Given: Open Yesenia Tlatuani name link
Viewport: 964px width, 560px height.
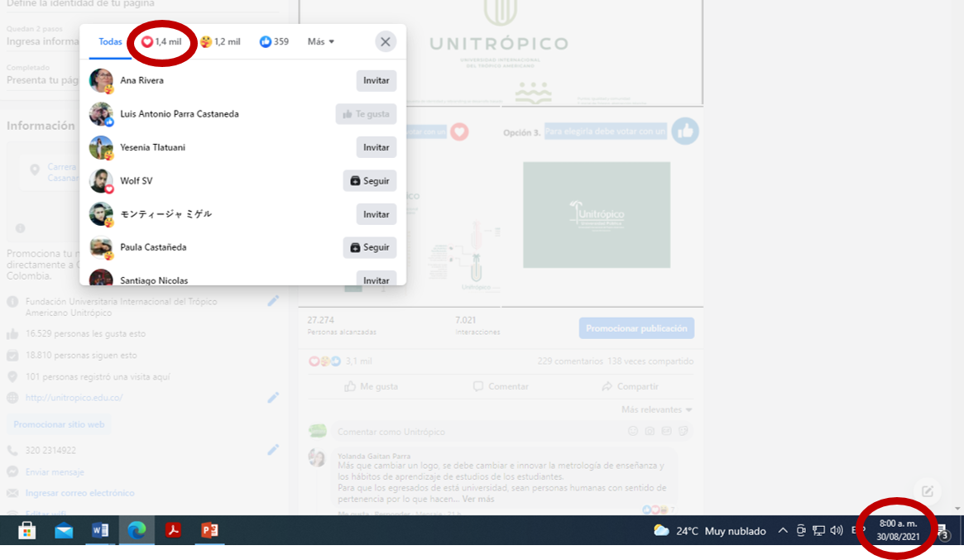Looking at the screenshot, I should point(152,147).
